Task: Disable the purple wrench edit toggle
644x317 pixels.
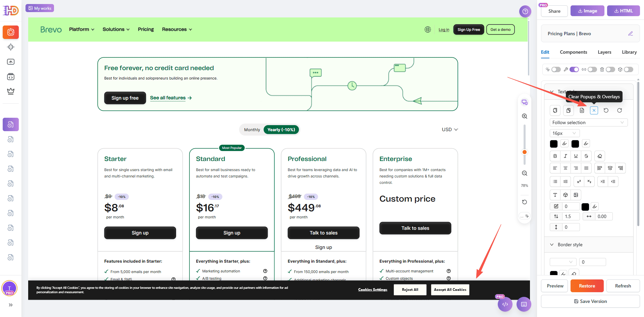Action: pos(574,69)
